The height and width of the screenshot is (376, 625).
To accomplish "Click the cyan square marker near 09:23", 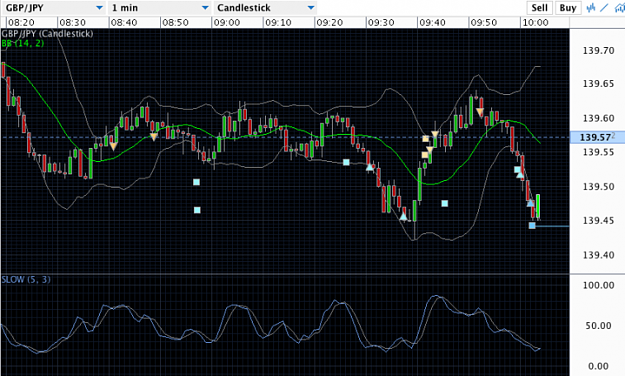I will pyautogui.click(x=346, y=162).
